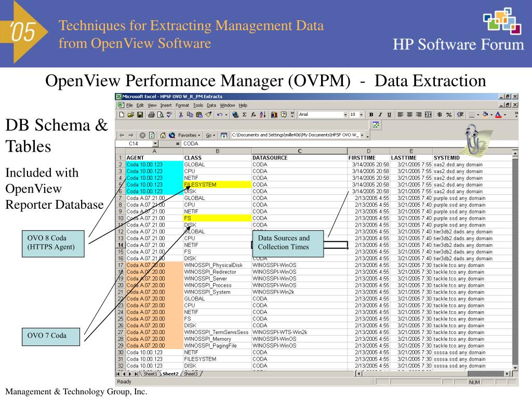
Task: Create a new blank workbook
Action: click(x=122, y=115)
